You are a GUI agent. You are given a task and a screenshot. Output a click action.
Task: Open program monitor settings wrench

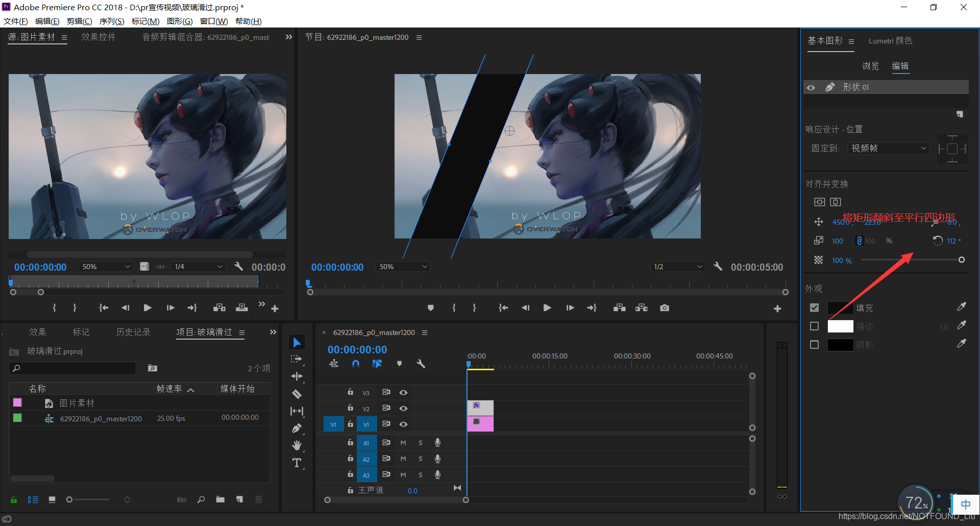[x=718, y=267]
